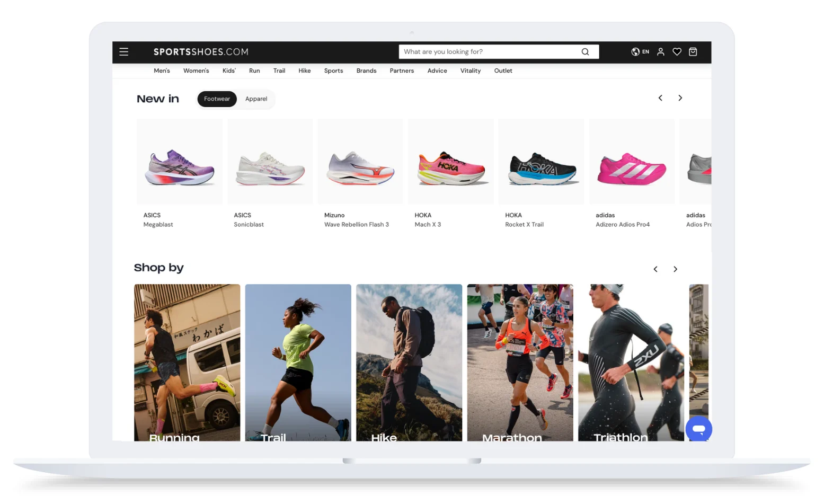Open the Vitality menu

point(471,70)
